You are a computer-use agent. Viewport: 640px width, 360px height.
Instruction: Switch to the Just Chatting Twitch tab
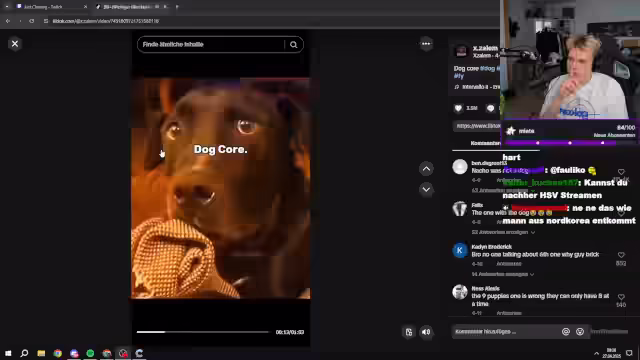pyautogui.click(x=48, y=7)
